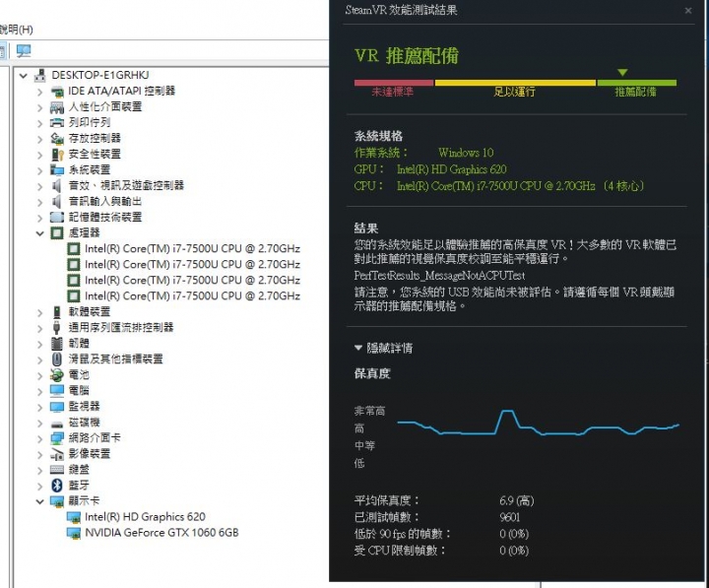Click the red 未達標準 rating segment
The image size is (709, 588).
(393, 83)
